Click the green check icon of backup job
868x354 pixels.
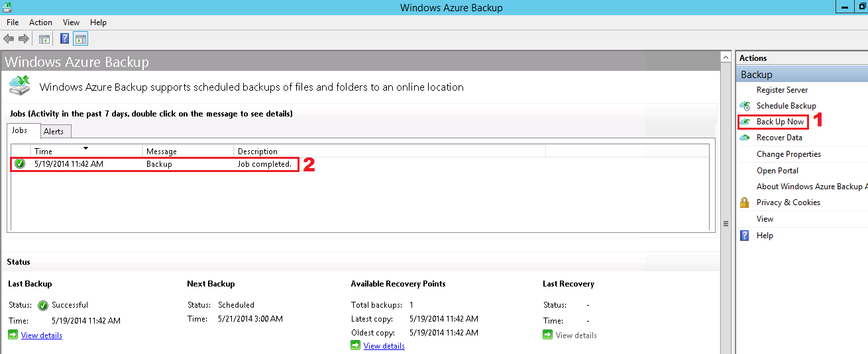coord(20,163)
